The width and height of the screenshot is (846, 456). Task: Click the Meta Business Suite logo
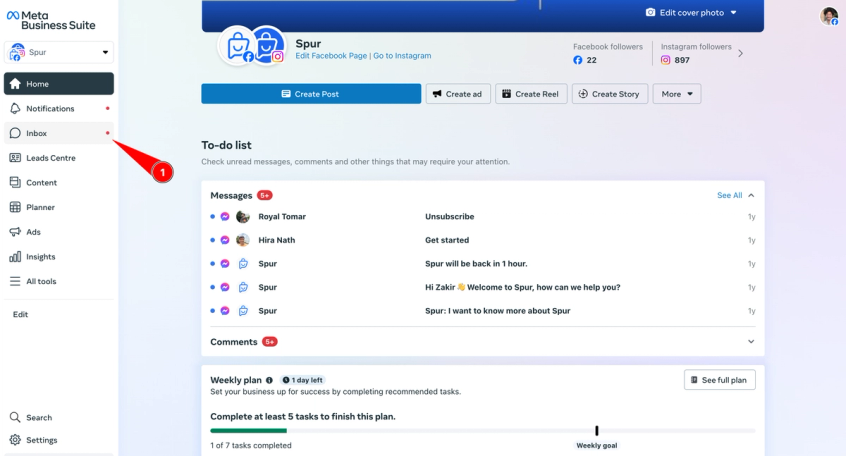point(51,21)
